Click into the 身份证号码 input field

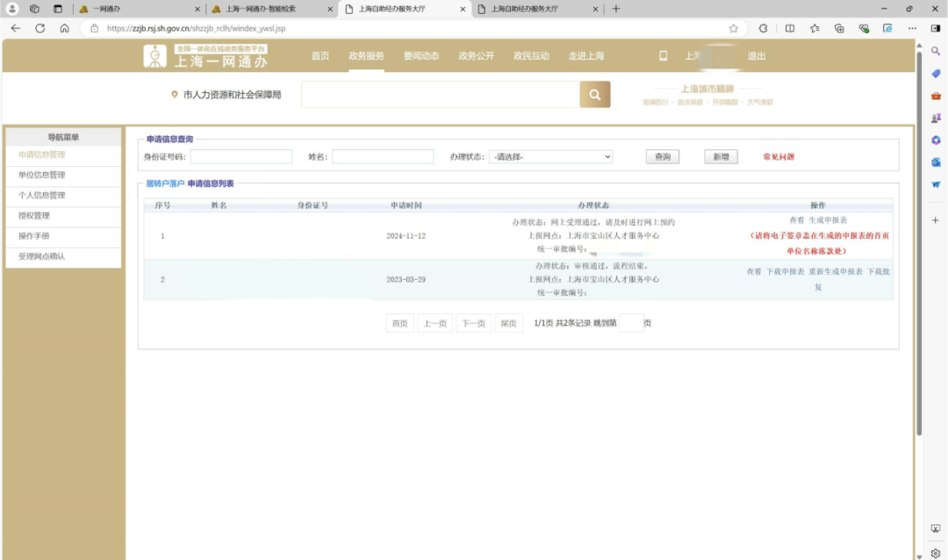click(x=241, y=157)
